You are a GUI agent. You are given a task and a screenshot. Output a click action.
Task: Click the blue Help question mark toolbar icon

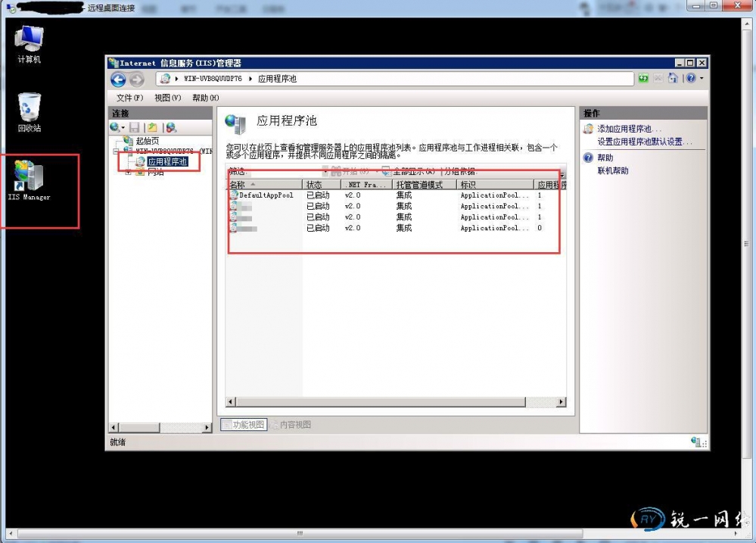[690, 79]
